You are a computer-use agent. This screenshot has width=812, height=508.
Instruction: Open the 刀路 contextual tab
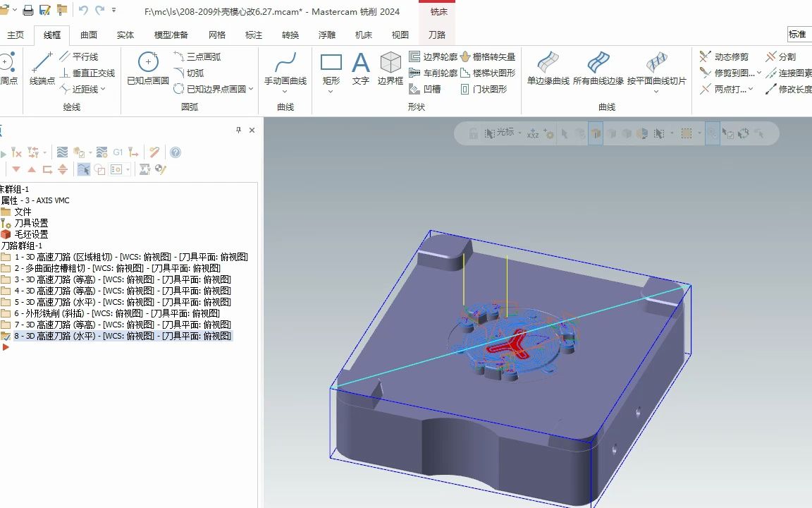click(x=436, y=33)
